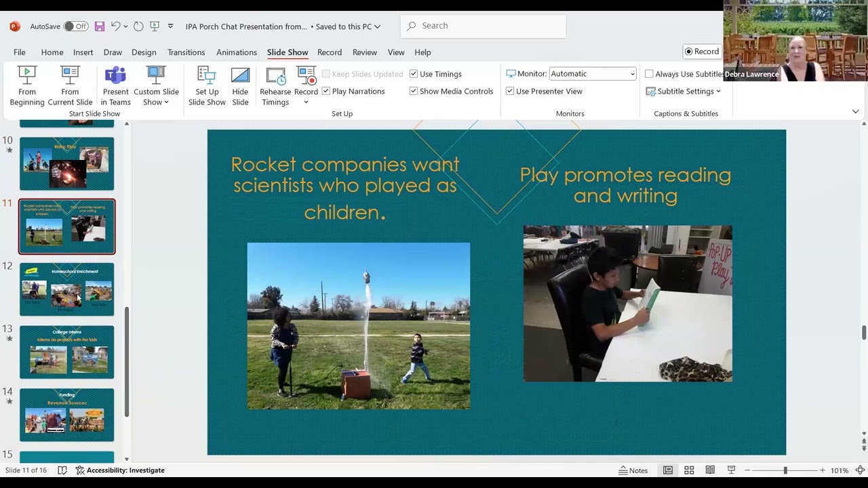The width and height of the screenshot is (868, 488).
Task: Uncheck Play Narrations checkbox
Action: point(325,91)
